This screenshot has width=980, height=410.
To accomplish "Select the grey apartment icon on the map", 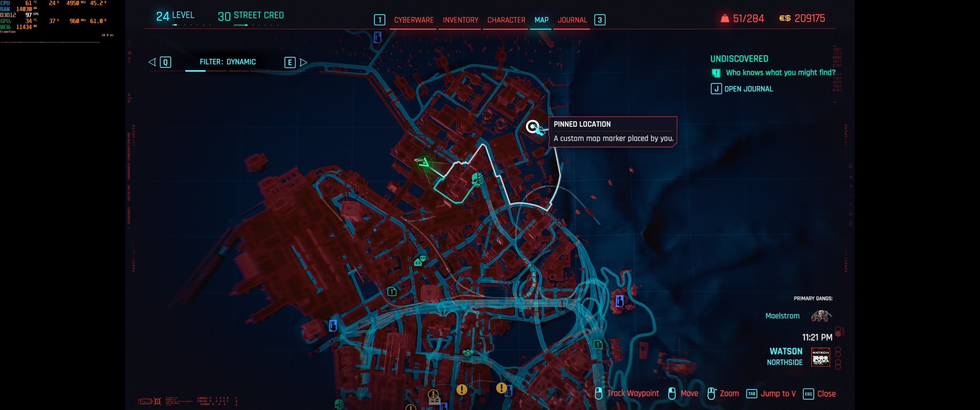I will point(434,401).
